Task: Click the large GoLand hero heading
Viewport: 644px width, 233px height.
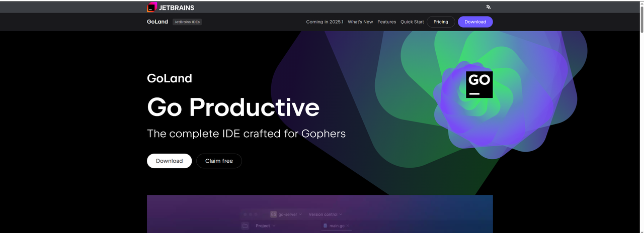Action: (169, 78)
